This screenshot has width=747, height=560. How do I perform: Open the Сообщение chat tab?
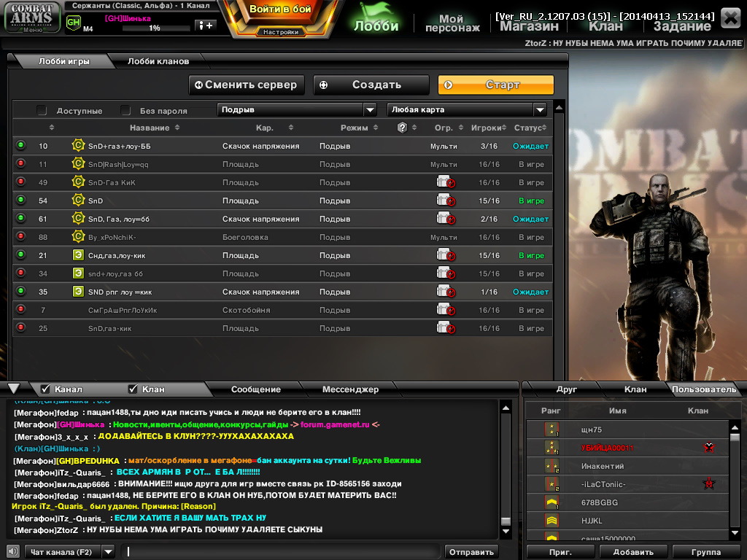tap(256, 389)
